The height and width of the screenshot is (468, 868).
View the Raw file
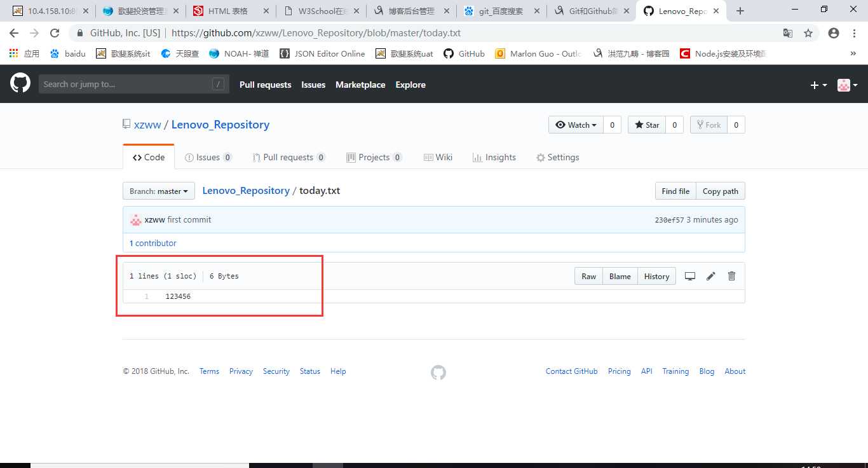[x=589, y=276]
